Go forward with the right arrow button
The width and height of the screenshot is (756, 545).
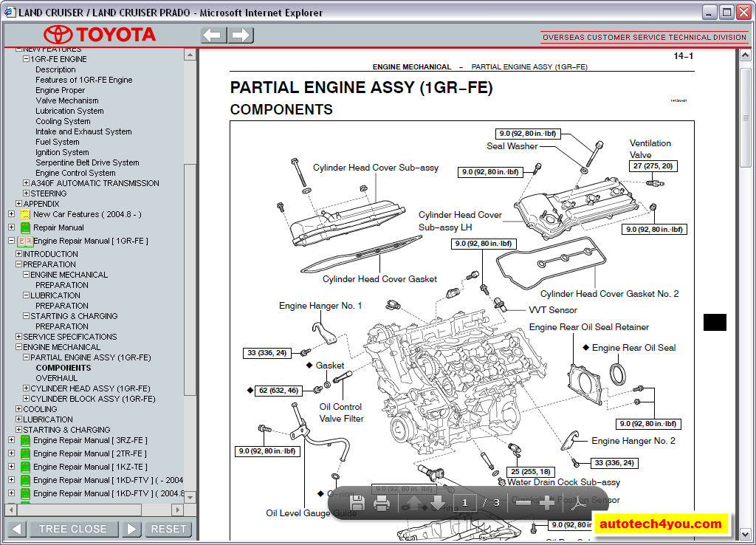[241, 35]
